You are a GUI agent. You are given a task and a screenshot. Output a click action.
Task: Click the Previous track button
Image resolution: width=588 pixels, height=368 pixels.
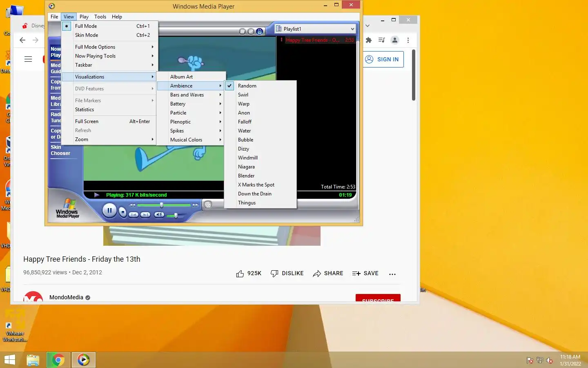[134, 215]
